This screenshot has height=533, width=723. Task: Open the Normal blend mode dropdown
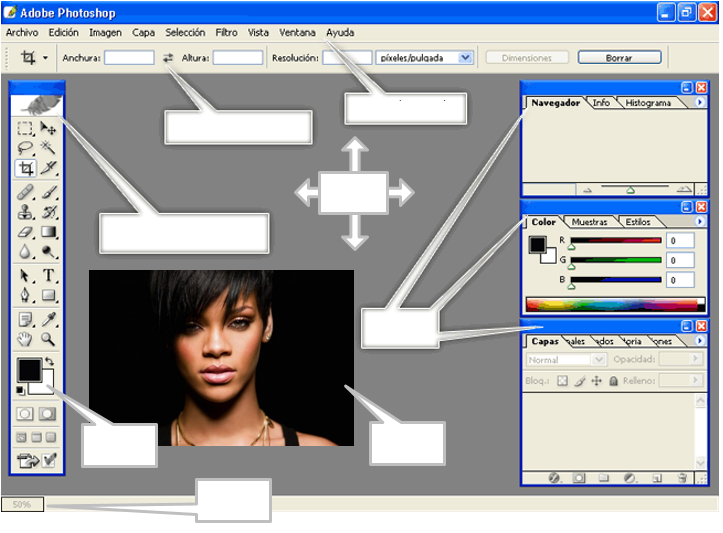[x=566, y=359]
